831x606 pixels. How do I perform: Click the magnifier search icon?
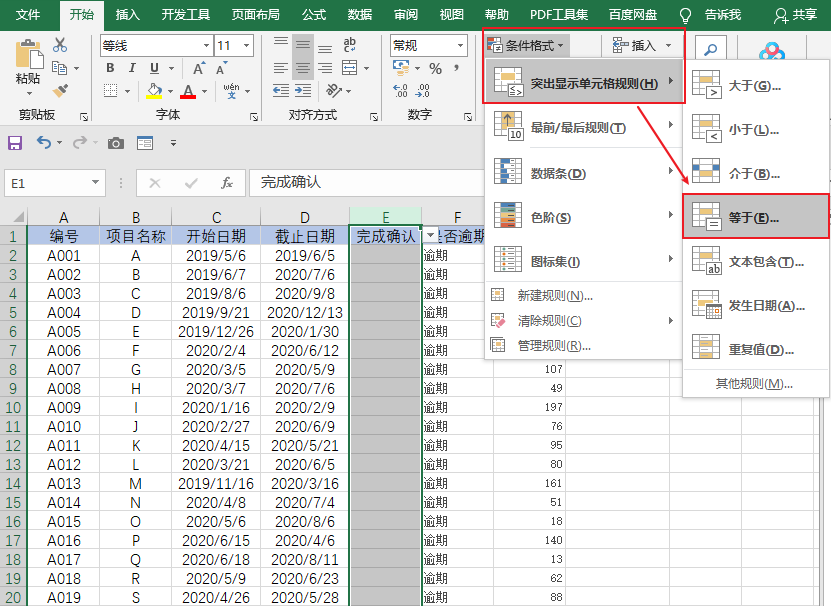(x=710, y=49)
